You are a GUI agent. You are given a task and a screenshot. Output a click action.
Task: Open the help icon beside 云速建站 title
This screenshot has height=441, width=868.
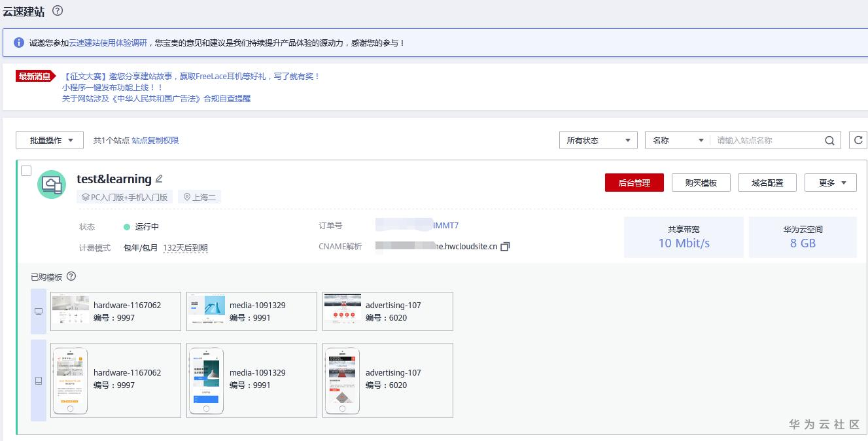pyautogui.click(x=58, y=10)
